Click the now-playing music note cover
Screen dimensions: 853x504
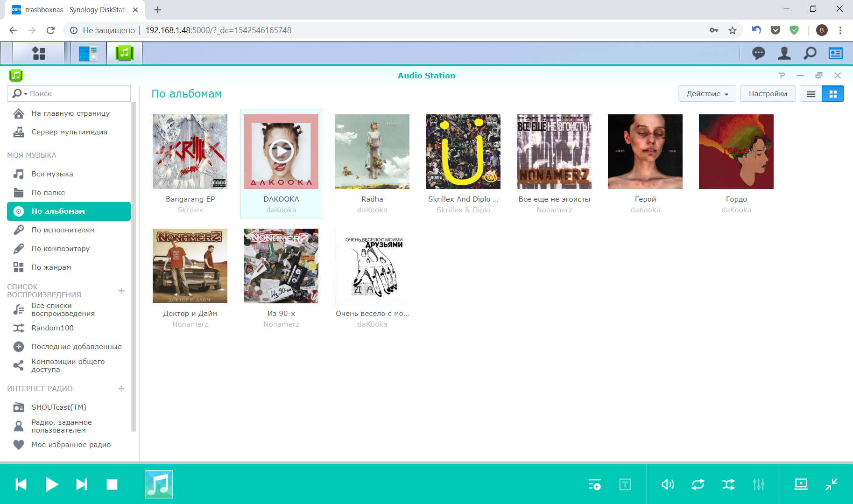point(159,484)
